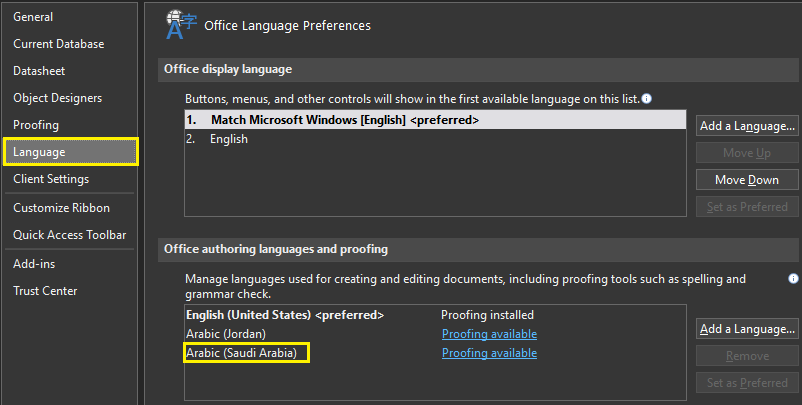The image size is (802, 405).
Task: Click the authoring languages info icon
Action: [793, 278]
